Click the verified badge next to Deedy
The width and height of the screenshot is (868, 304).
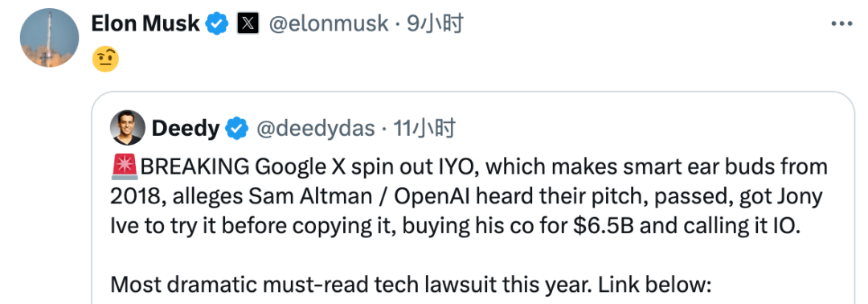click(x=237, y=129)
